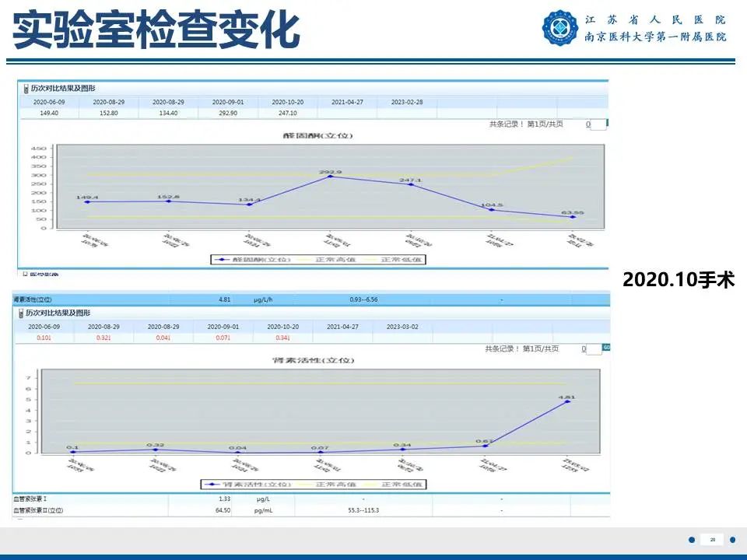
Task: Click the 醛固酮(立位) chart title
Action: [317, 135]
